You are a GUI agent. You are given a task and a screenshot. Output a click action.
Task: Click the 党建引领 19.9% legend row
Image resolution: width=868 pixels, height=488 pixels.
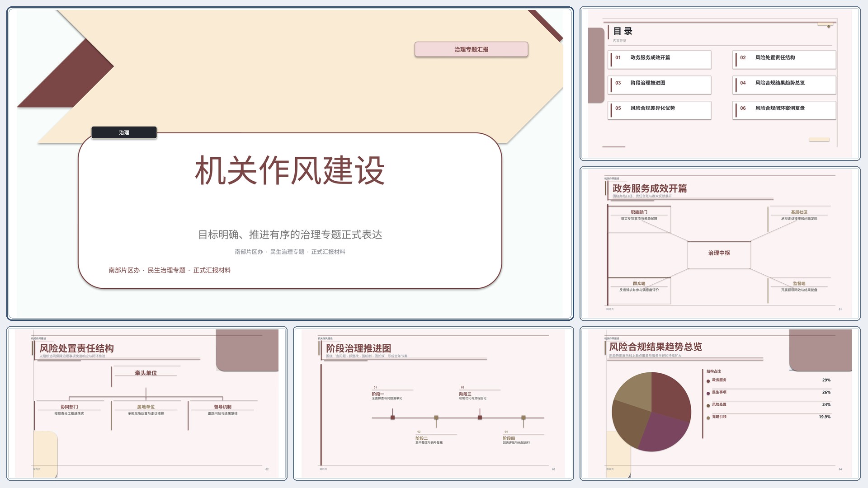tap(769, 417)
